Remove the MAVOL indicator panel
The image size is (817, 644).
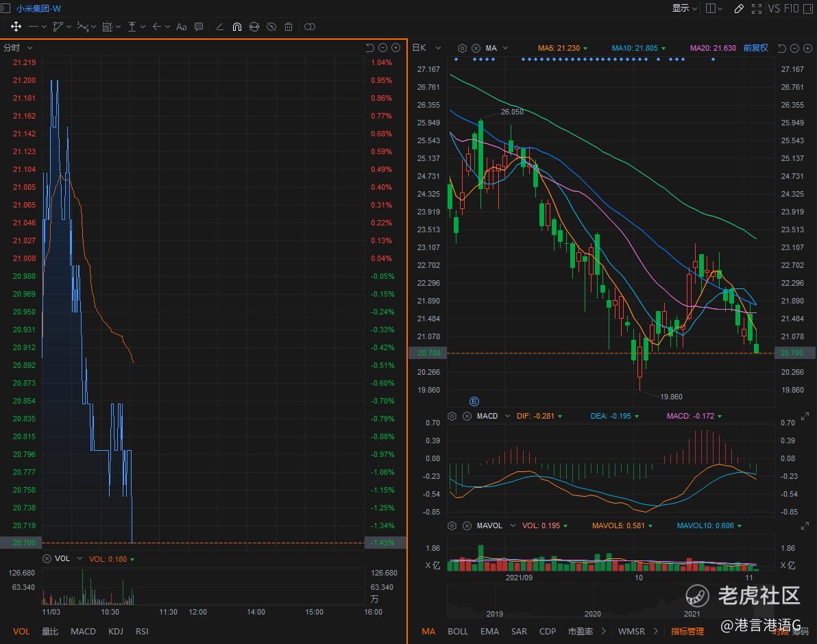[467, 525]
